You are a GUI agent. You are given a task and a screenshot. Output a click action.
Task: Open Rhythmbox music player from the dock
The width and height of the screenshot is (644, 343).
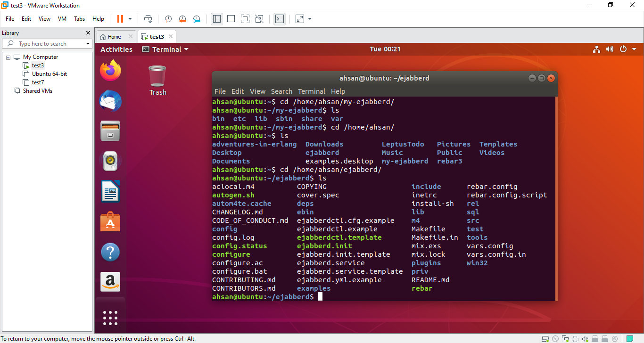click(110, 161)
